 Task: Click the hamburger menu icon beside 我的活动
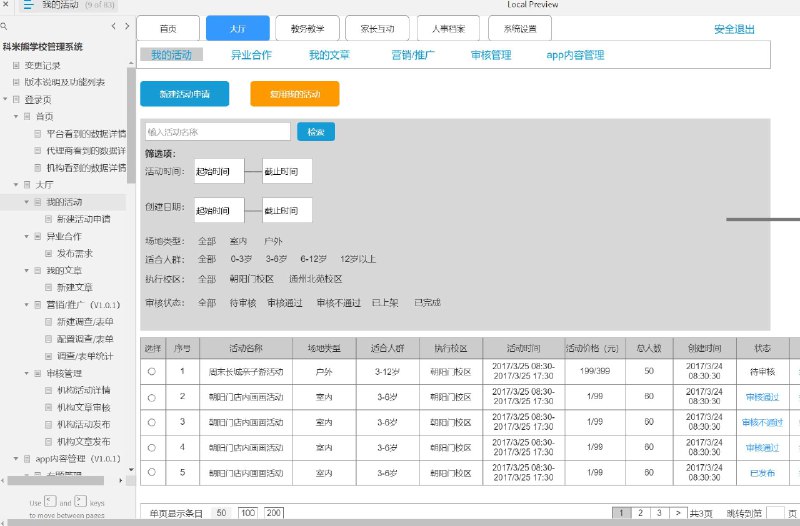click(x=28, y=5)
